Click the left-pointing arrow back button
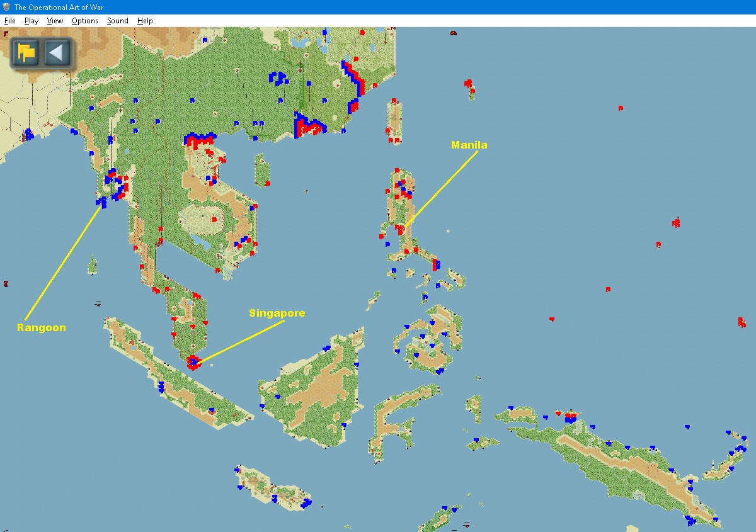Screen dimensions: 756x532 [57, 52]
